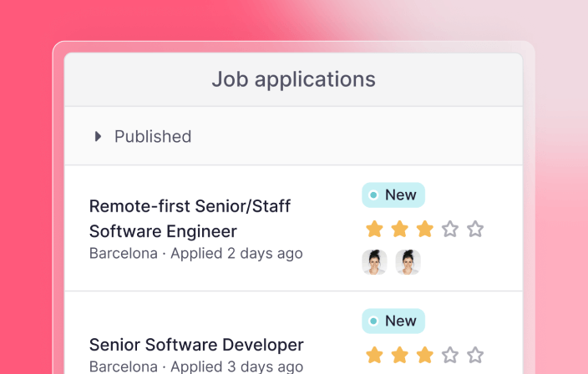Set second star on Senior Developer rating
588x374 pixels.
tap(400, 355)
